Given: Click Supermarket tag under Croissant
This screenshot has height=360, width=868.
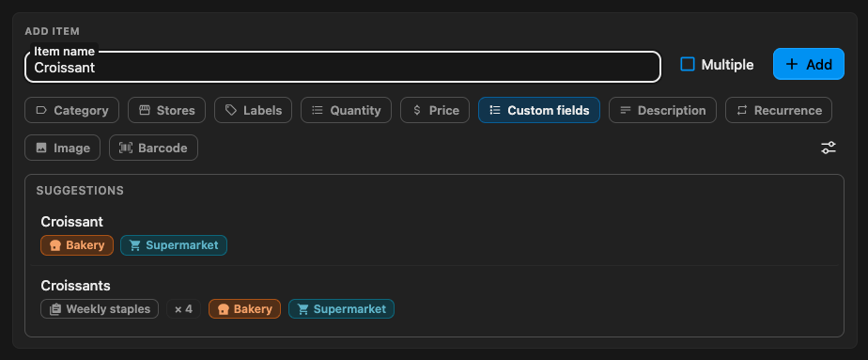Looking at the screenshot, I should pos(174,245).
